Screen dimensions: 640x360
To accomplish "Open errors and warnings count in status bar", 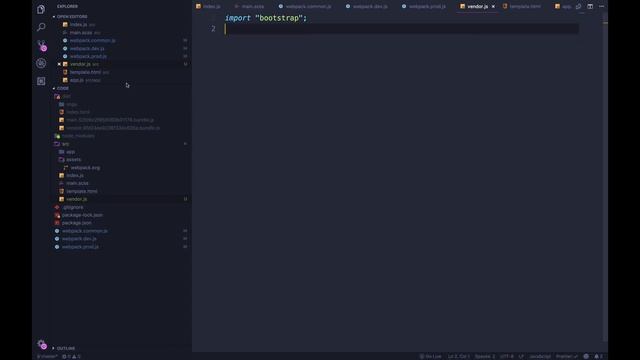I will tap(71, 357).
